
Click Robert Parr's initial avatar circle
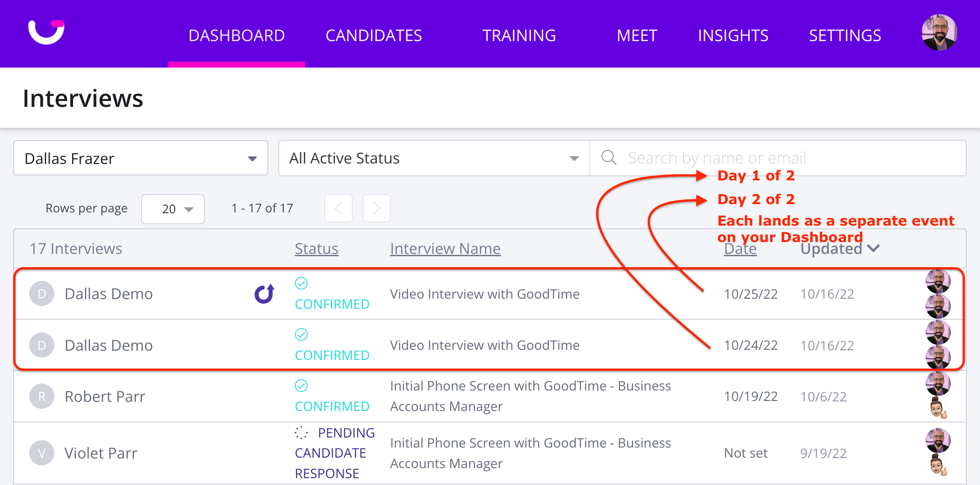42,396
